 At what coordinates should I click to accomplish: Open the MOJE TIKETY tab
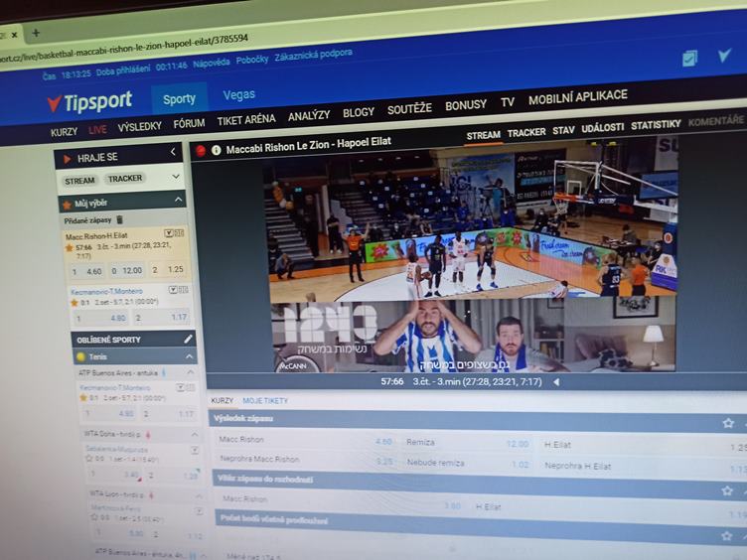265,401
